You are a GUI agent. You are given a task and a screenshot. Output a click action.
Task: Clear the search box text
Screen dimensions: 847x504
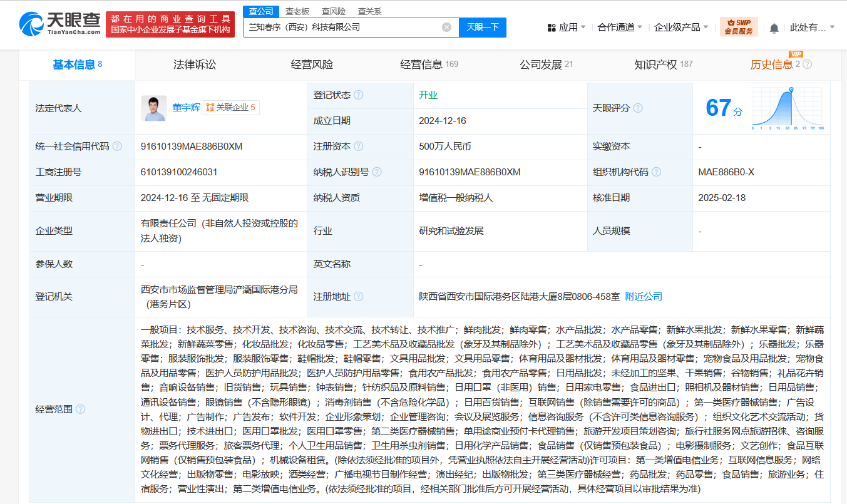[446, 28]
